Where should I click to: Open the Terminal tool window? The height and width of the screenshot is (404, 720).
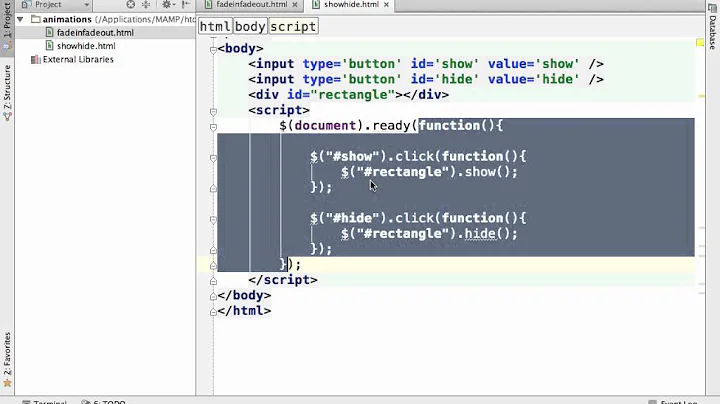(45, 401)
